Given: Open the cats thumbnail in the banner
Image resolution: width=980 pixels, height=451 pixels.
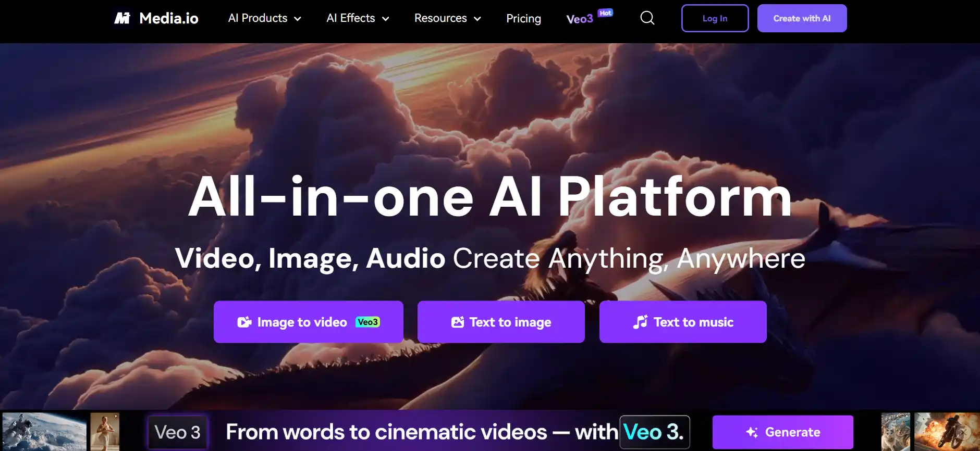Looking at the screenshot, I should pos(896,432).
